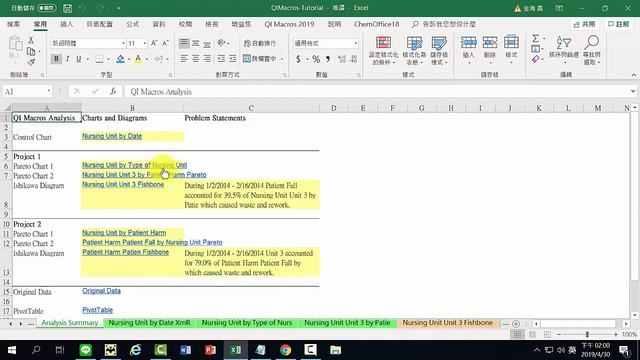Expand the formula bar chevron

(633, 91)
